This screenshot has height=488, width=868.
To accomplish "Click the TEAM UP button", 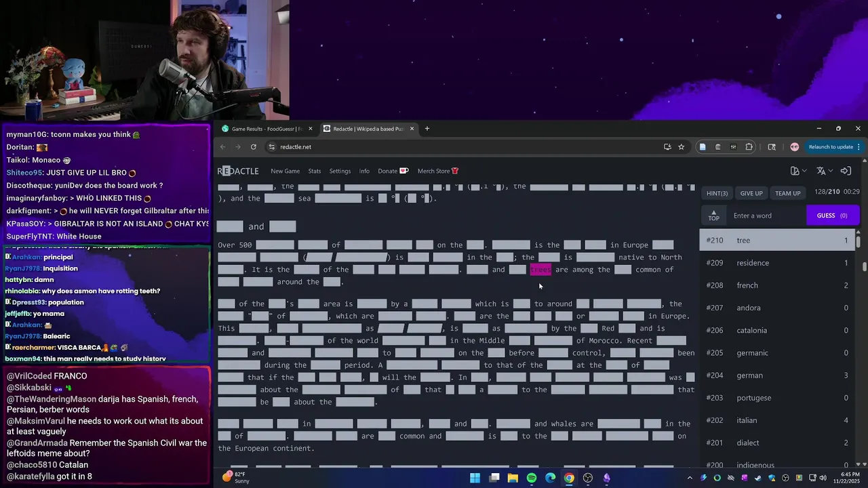I will [788, 193].
